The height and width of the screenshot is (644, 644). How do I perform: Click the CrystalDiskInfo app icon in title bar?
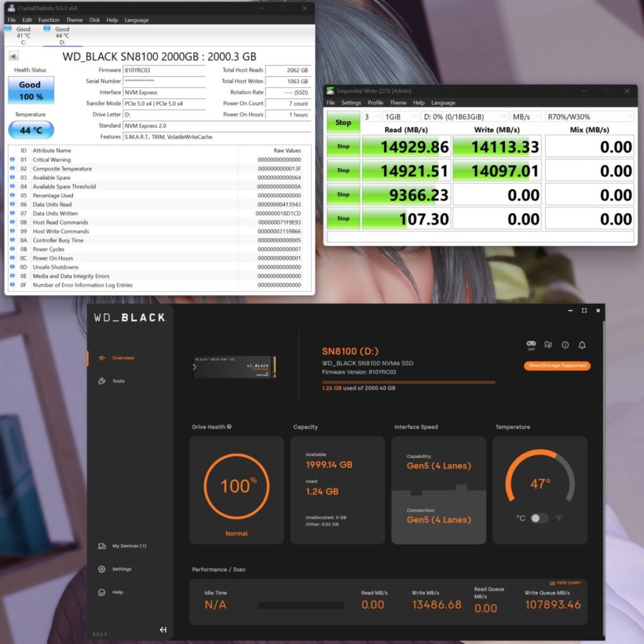coord(11,8)
